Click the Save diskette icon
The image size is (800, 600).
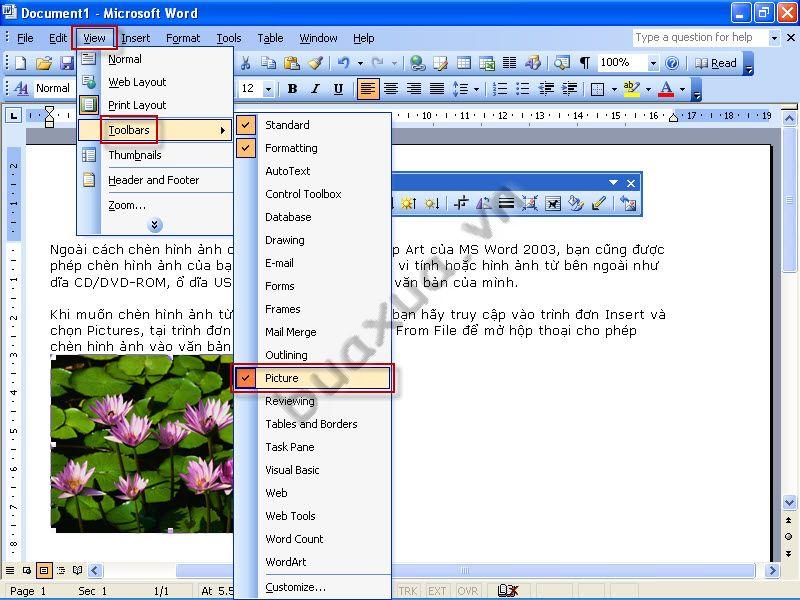point(67,63)
